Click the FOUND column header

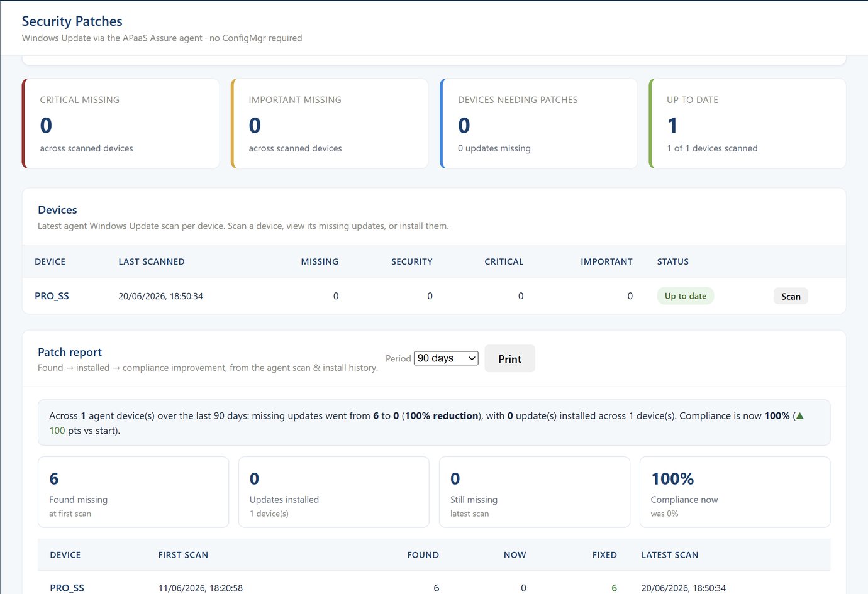click(x=423, y=555)
